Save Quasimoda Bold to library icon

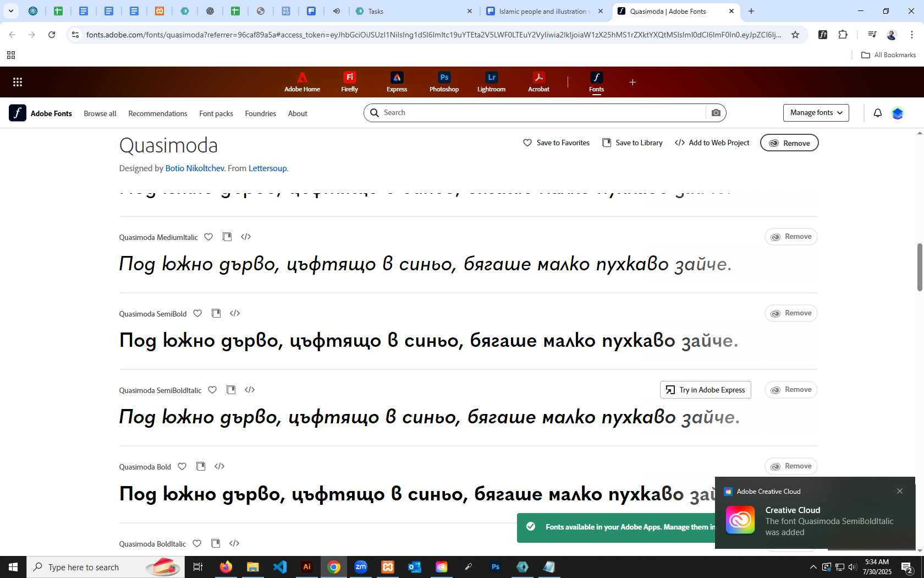pyautogui.click(x=201, y=466)
